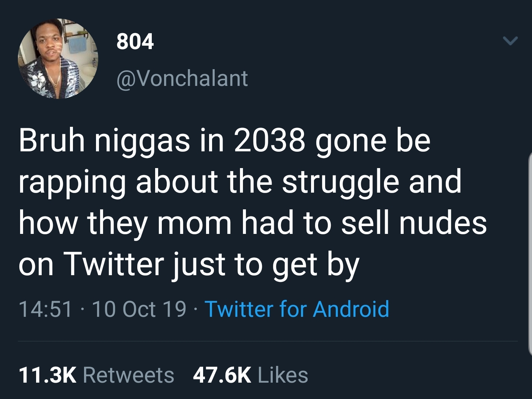Select the 14:51 timestamp
Image resolution: width=532 pixels, height=399 pixels.
point(45,309)
